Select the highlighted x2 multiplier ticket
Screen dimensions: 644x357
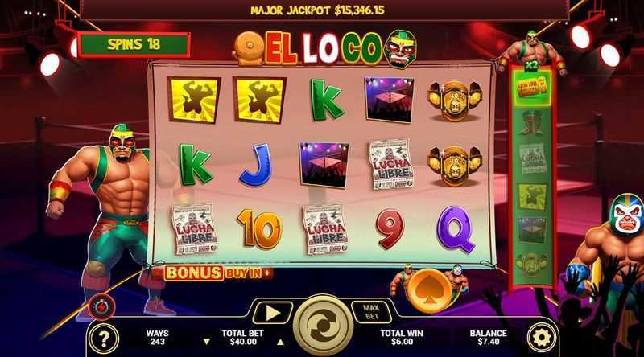tap(532, 88)
